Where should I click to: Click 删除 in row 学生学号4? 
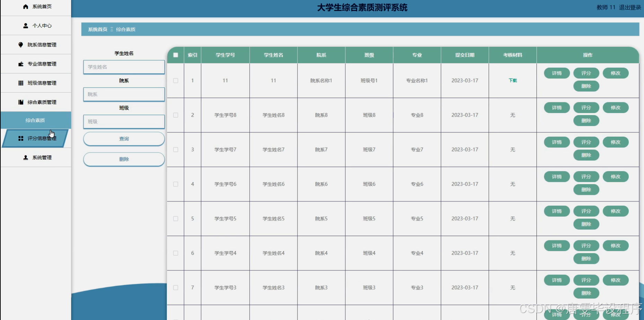[586, 259]
